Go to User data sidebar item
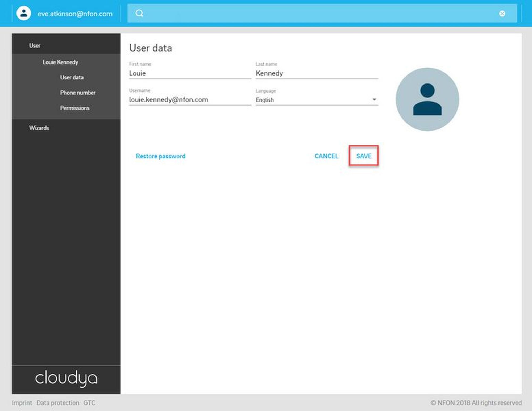The width and height of the screenshot is (532, 411). click(x=72, y=77)
